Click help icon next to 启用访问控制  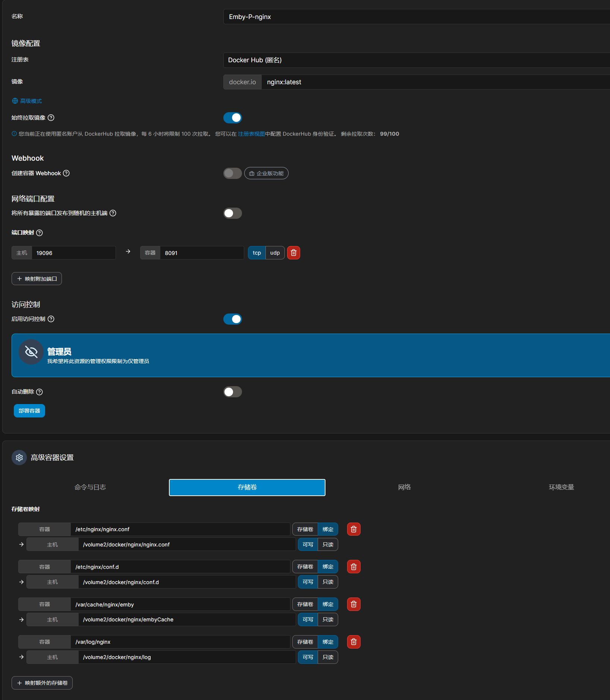(51, 319)
